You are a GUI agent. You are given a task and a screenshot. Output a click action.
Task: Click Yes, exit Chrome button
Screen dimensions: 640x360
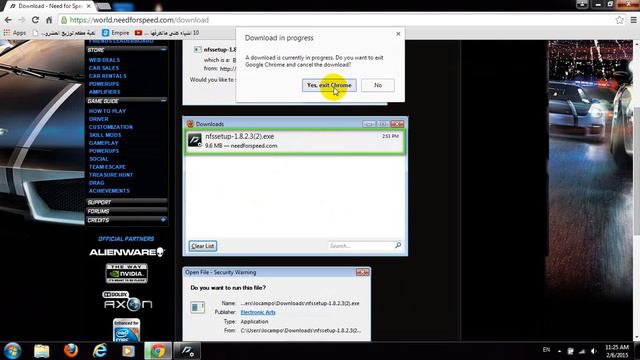pyautogui.click(x=329, y=85)
